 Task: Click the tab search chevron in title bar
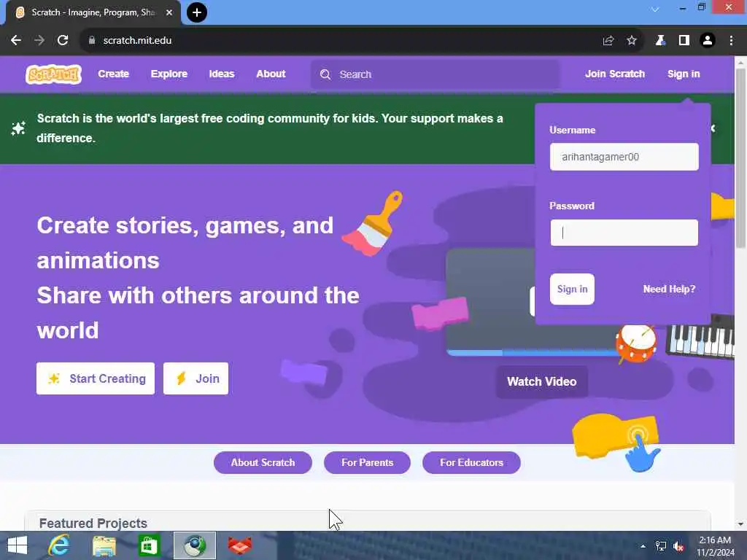point(655,9)
